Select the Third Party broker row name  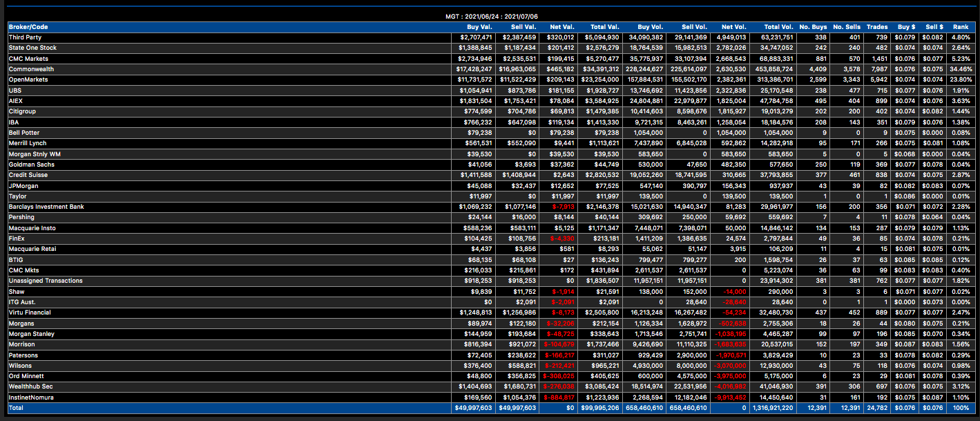coord(25,37)
